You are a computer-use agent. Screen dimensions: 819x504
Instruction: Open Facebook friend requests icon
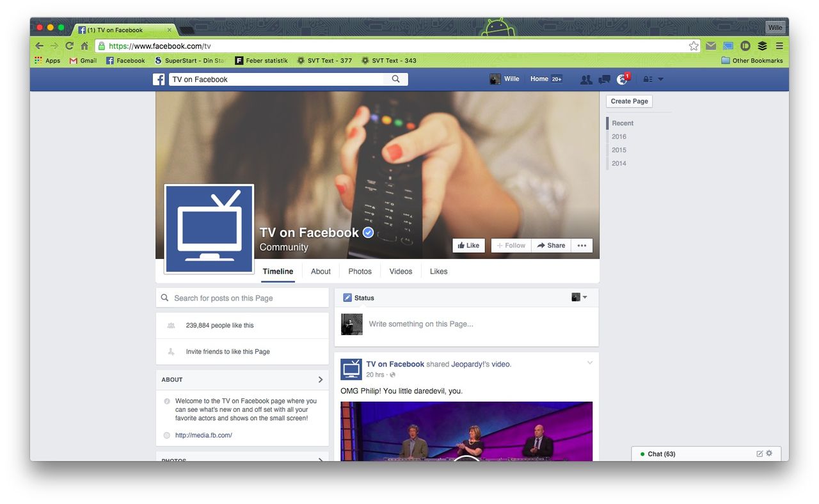586,79
